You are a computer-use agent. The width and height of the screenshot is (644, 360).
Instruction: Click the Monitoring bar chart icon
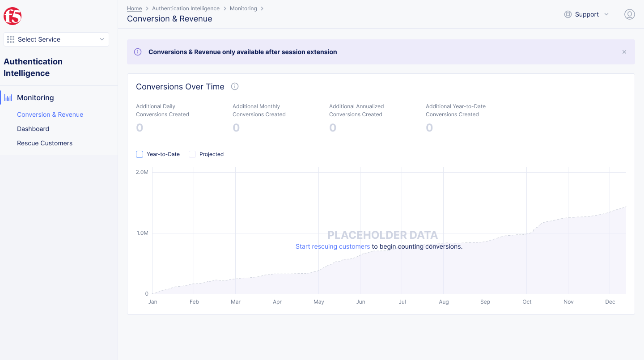(x=8, y=97)
